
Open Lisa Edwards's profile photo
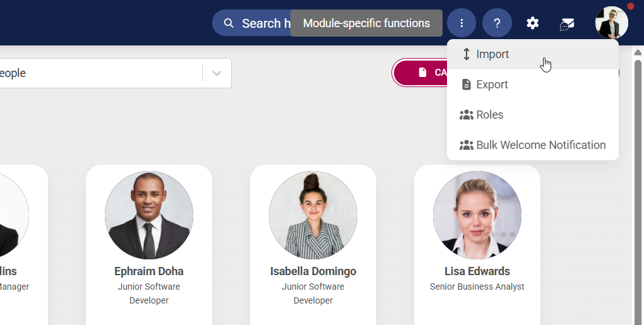477,215
